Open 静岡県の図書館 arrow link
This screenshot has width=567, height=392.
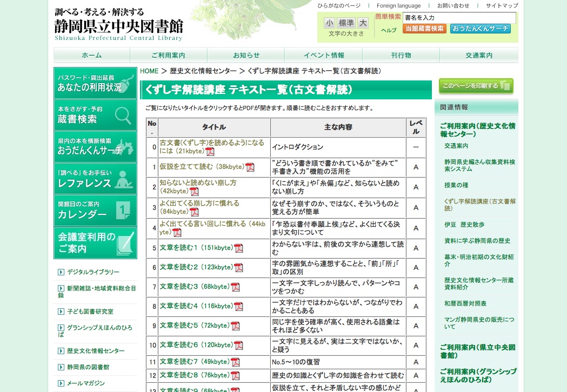(88, 367)
